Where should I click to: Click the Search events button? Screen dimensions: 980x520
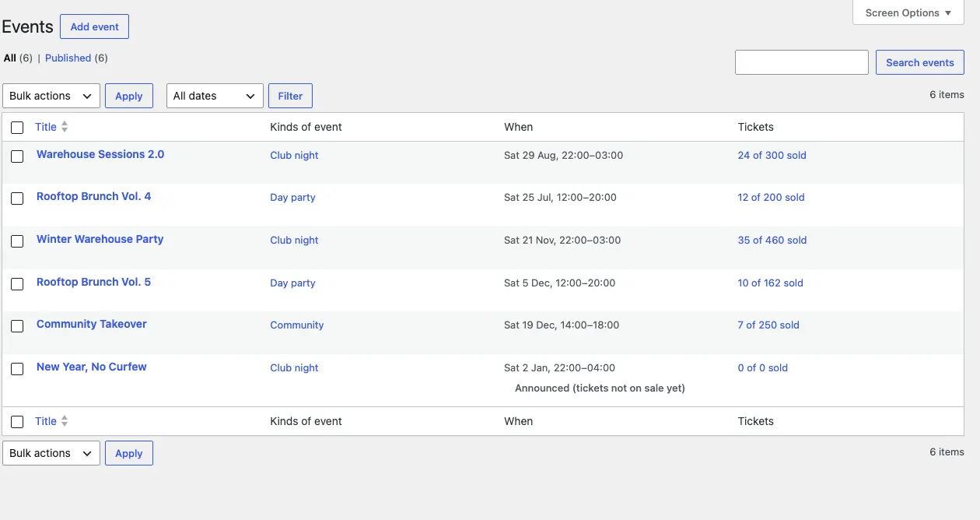tap(920, 62)
